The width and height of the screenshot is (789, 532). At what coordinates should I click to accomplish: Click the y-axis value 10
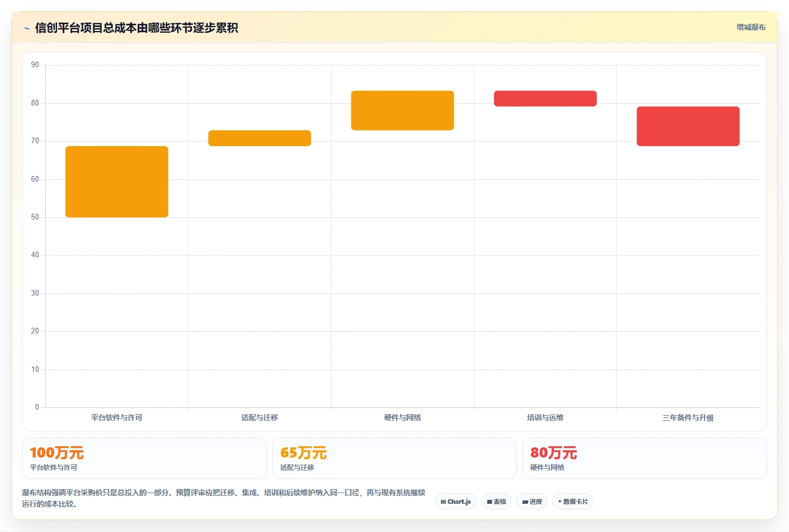(35, 370)
